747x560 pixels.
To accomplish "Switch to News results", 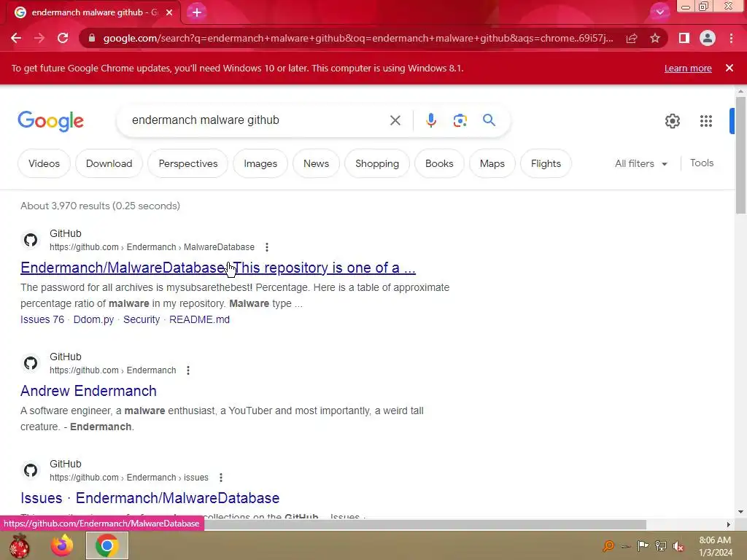I will click(317, 163).
